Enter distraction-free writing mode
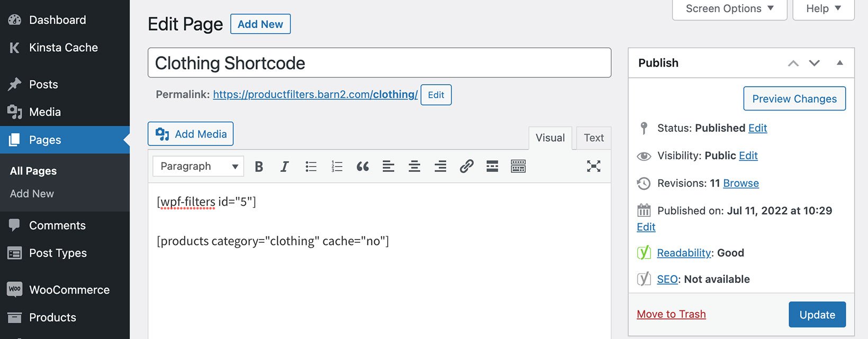 593,166
